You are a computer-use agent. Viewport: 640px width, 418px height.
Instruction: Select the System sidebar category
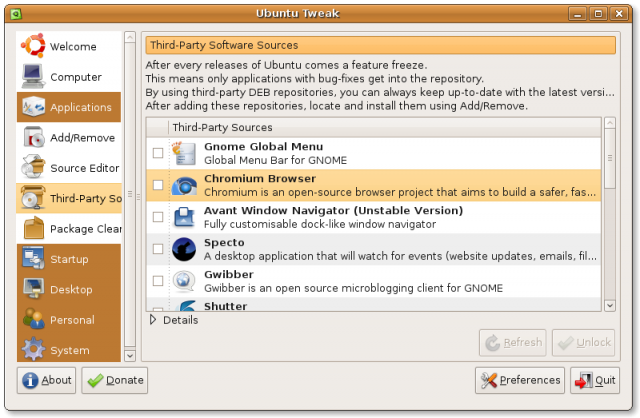point(69,349)
